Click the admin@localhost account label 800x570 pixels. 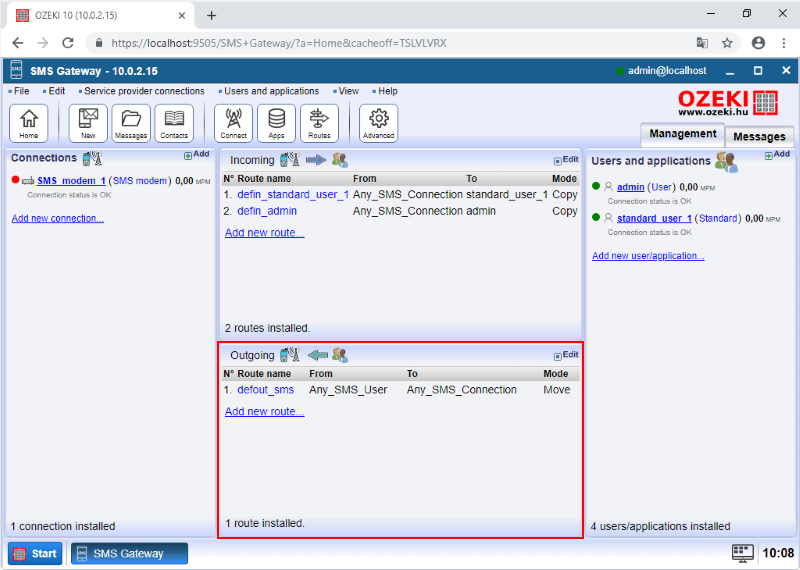tap(667, 71)
